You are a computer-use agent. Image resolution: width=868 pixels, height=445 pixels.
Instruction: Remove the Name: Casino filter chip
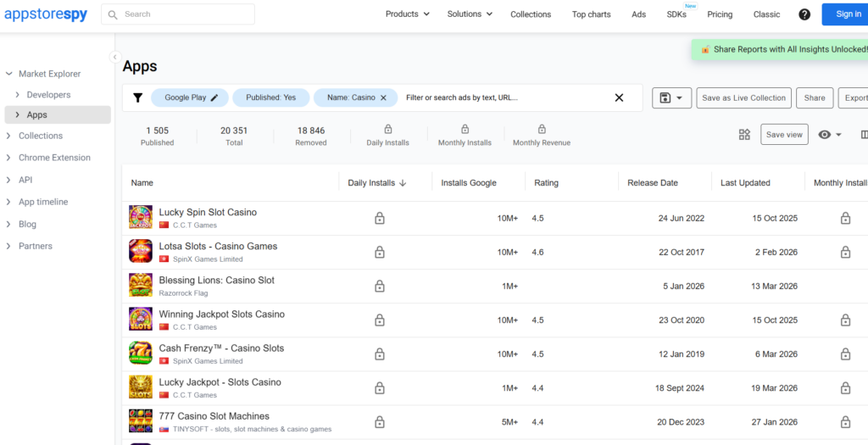(382, 97)
